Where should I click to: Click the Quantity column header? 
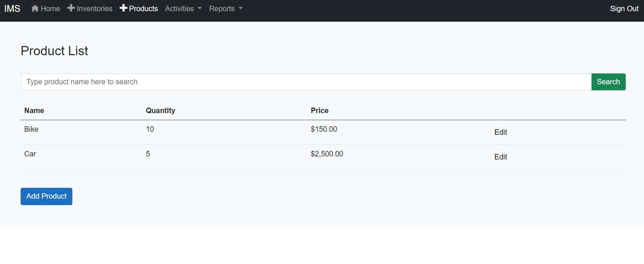click(x=160, y=110)
